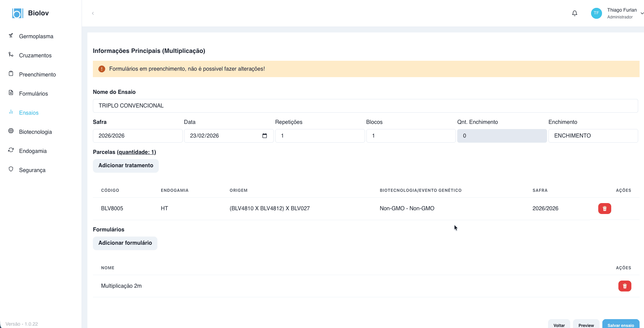Go to the Preenchimento section
This screenshot has height=328, width=644.
(x=37, y=74)
